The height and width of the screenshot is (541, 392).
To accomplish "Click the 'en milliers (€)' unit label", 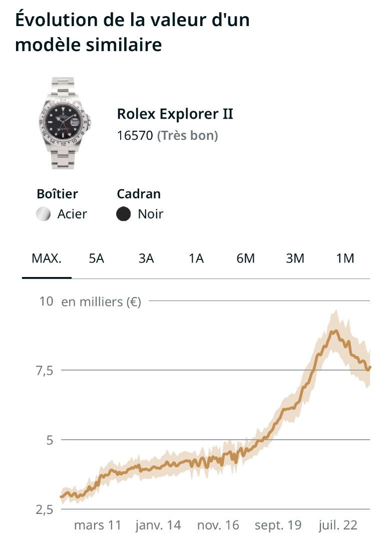I will click(101, 302).
